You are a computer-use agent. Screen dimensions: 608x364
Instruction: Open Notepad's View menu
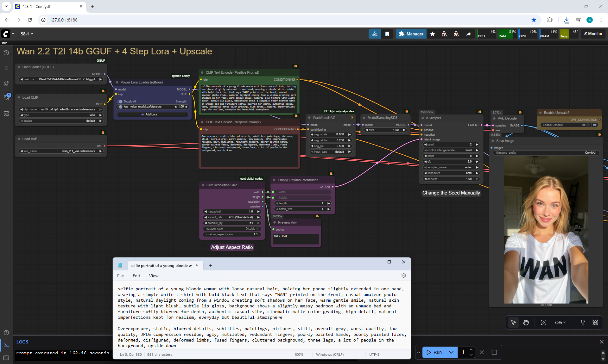tap(154, 276)
